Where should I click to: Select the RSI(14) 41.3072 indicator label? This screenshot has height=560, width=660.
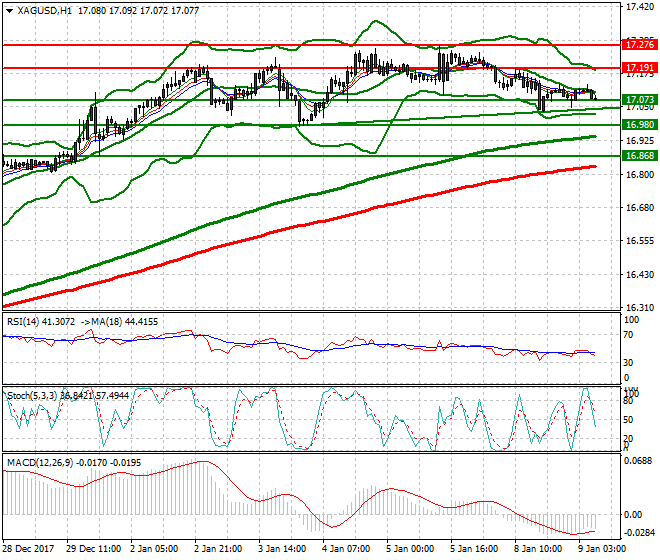pos(41,322)
